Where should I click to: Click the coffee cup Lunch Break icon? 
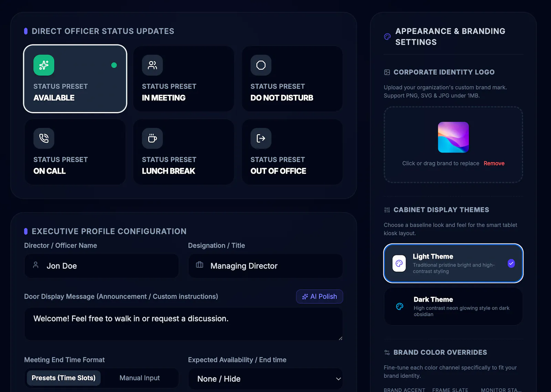152,138
